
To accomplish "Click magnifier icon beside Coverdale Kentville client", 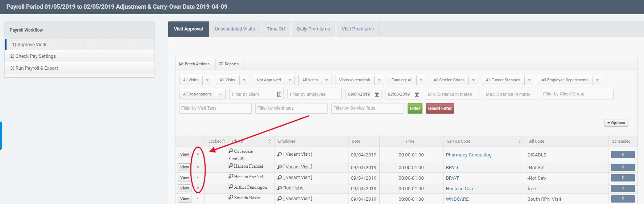I will pyautogui.click(x=231, y=151).
